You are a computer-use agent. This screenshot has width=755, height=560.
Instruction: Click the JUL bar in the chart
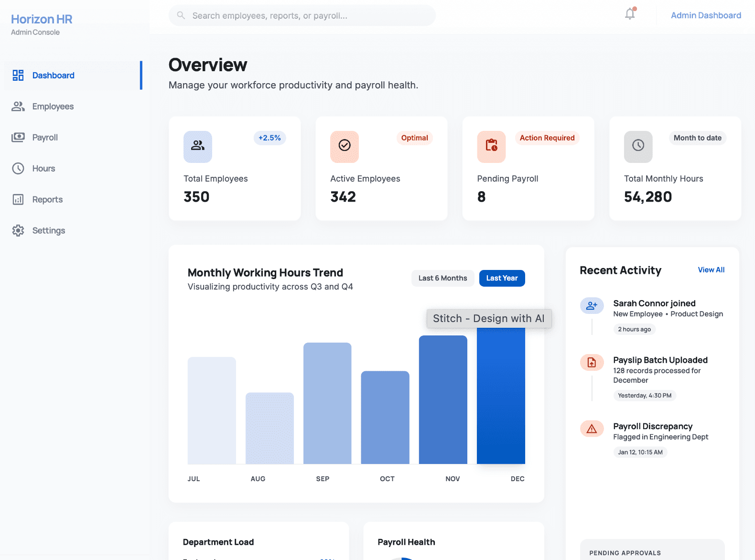pyautogui.click(x=212, y=410)
